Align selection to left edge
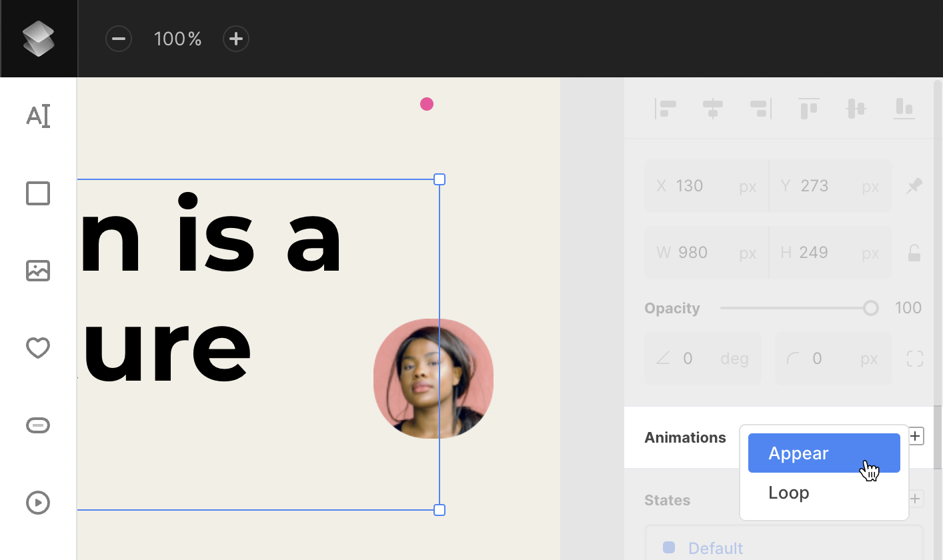Viewport: 943px width, 560px height. point(666,108)
